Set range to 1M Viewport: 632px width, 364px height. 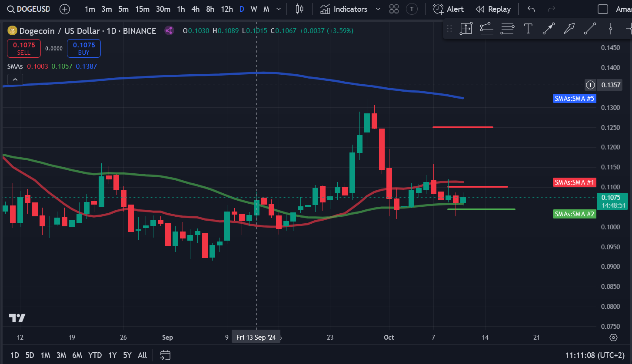(x=45, y=355)
